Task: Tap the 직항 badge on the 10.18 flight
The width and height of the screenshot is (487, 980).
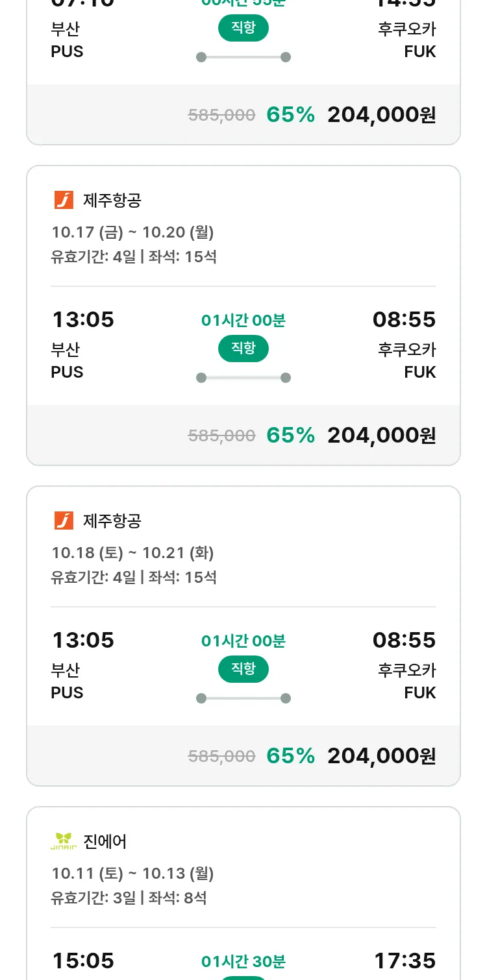Action: 243,669
